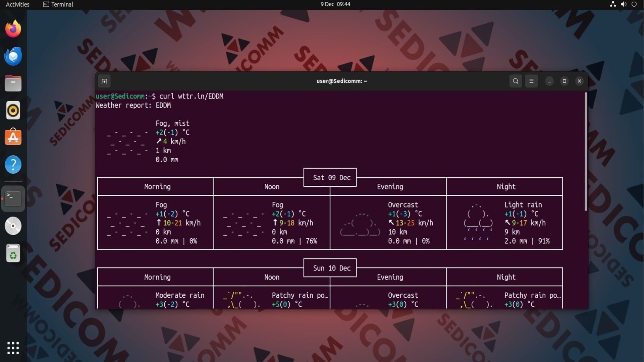The width and height of the screenshot is (644, 362).
Task: Click the '0.0 mm | 76%' noon precipitation
Action: click(x=294, y=241)
